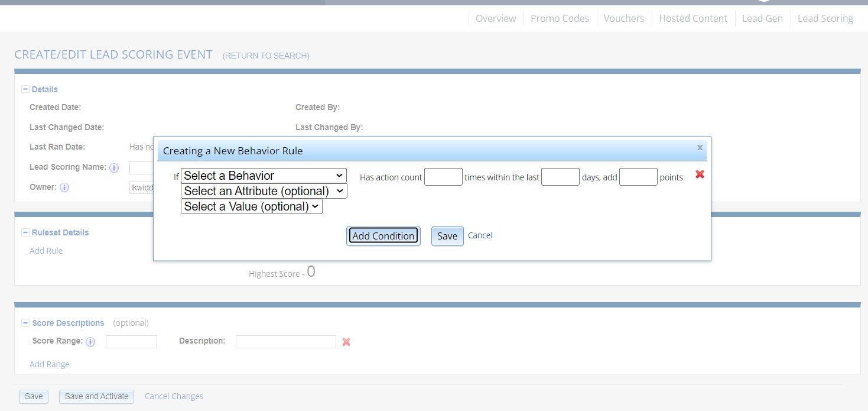Click Save and Activate button

(x=97, y=396)
